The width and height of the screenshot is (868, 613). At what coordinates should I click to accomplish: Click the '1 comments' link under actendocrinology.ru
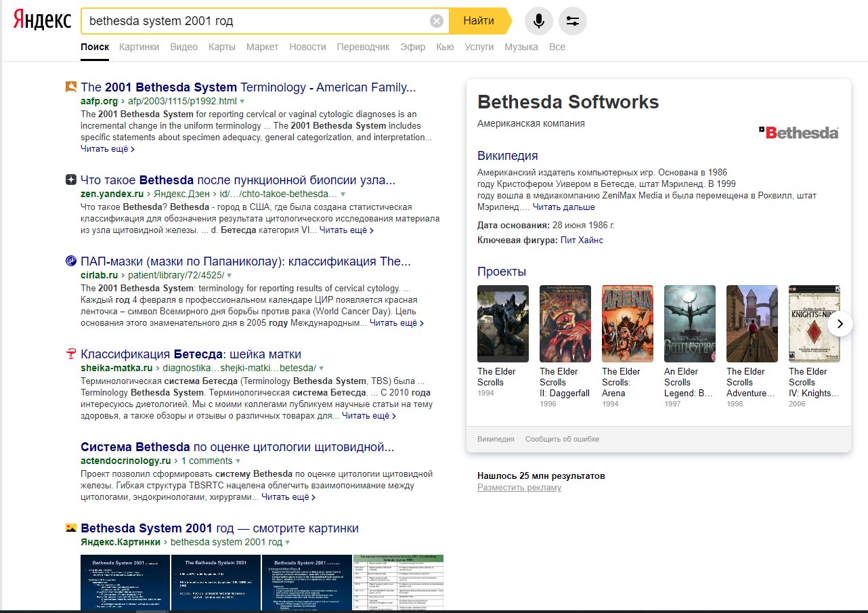(207, 461)
